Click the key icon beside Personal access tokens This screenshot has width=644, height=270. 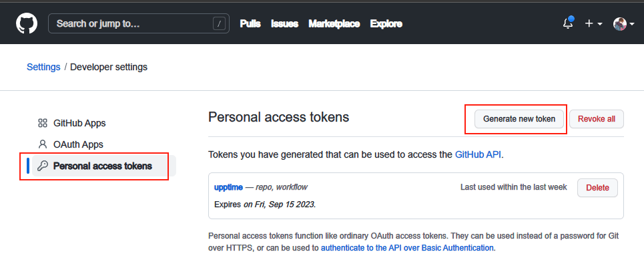43,166
